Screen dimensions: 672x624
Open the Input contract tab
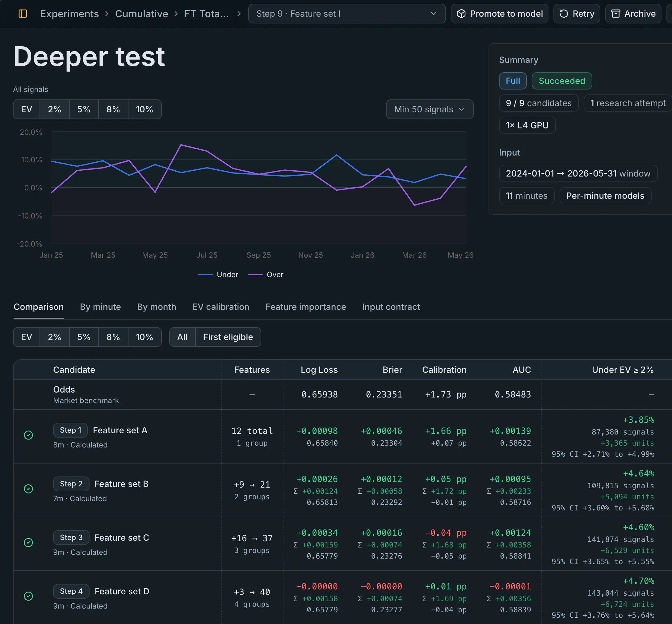[391, 306]
